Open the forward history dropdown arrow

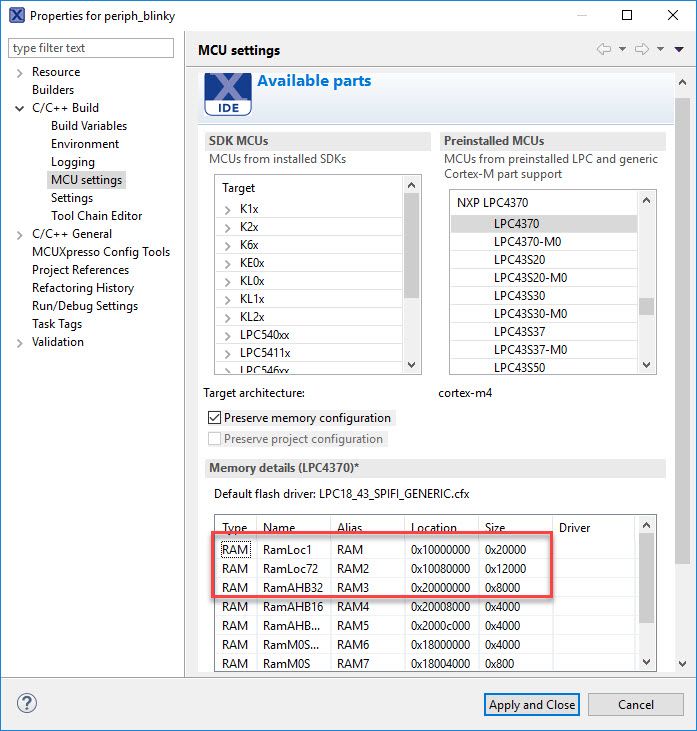661,49
